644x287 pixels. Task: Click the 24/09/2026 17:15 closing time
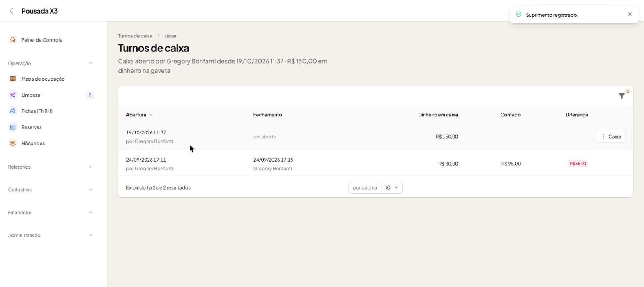tap(273, 160)
